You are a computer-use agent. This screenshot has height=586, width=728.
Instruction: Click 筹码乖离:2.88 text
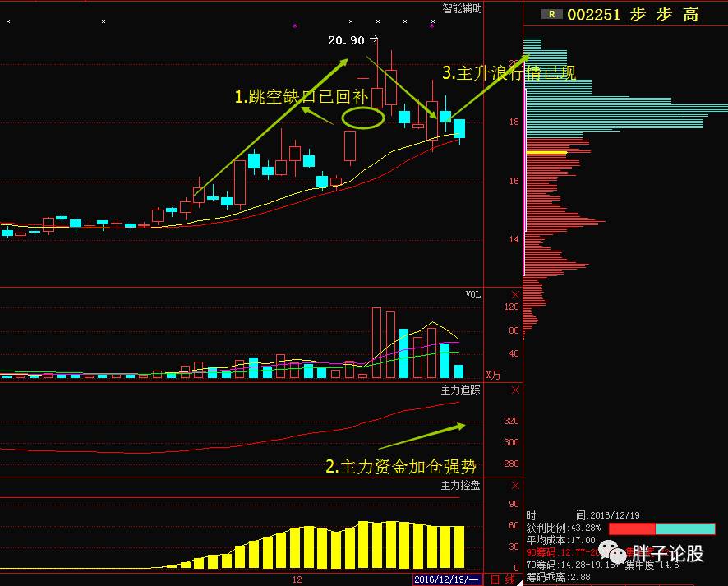(558, 577)
